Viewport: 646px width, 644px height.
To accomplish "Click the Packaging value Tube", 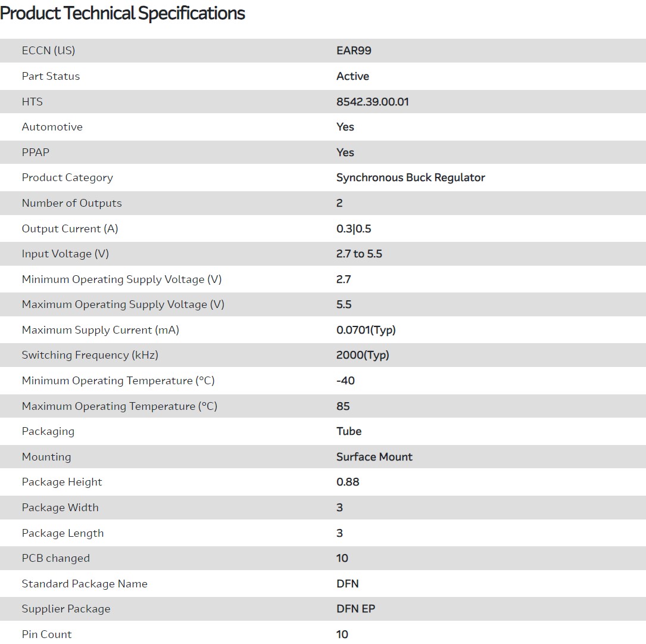I will pyautogui.click(x=349, y=431).
